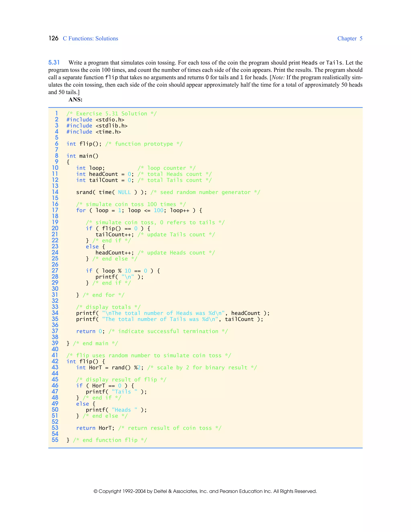The height and width of the screenshot is (532, 411).
Task: Click 'seed random number generator' comment
Action: 205,193
